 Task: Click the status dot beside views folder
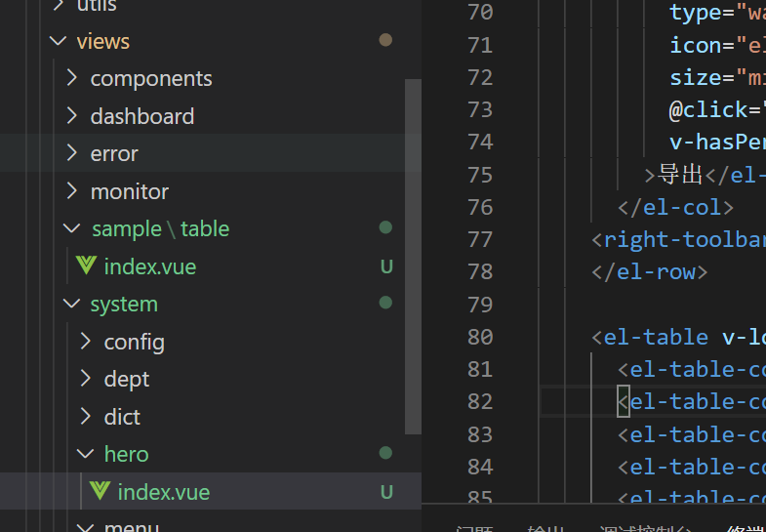(x=385, y=40)
